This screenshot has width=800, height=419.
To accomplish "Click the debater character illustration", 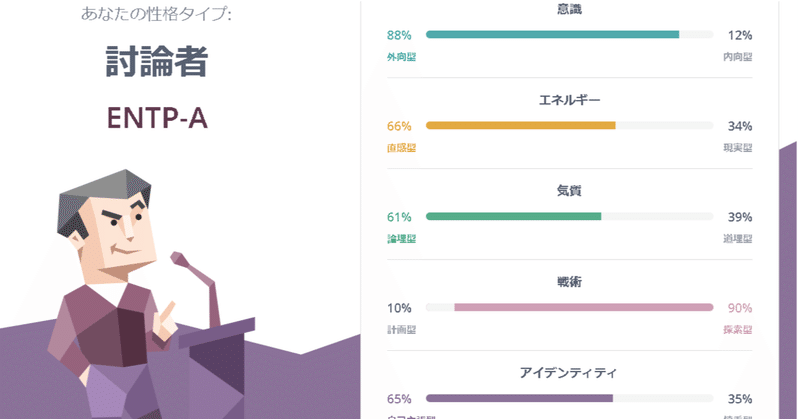I will pyautogui.click(x=115, y=280).
